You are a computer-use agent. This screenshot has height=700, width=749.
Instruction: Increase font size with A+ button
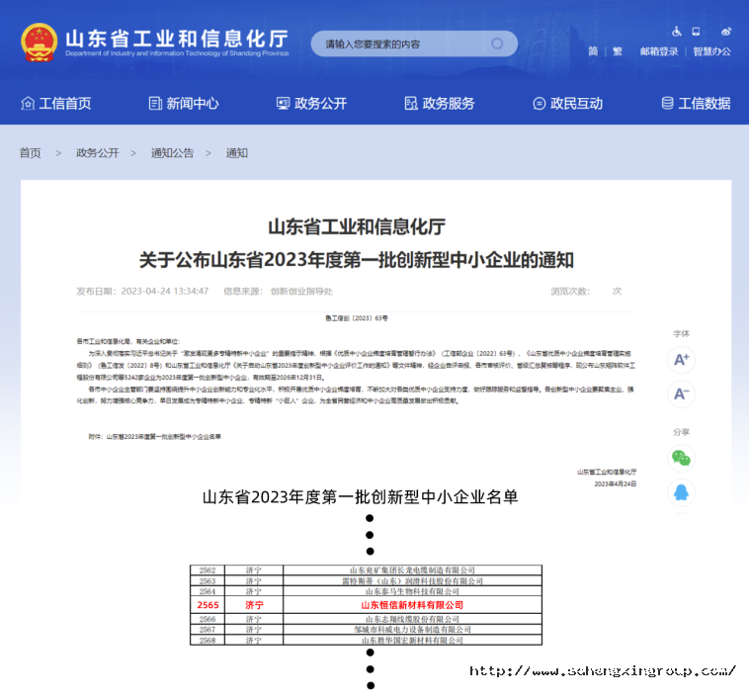click(x=681, y=360)
